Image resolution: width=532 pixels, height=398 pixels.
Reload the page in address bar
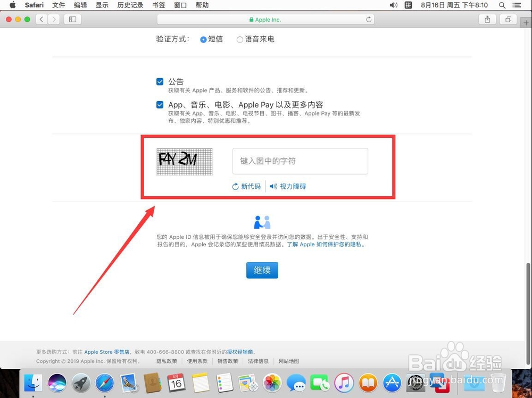click(369, 19)
